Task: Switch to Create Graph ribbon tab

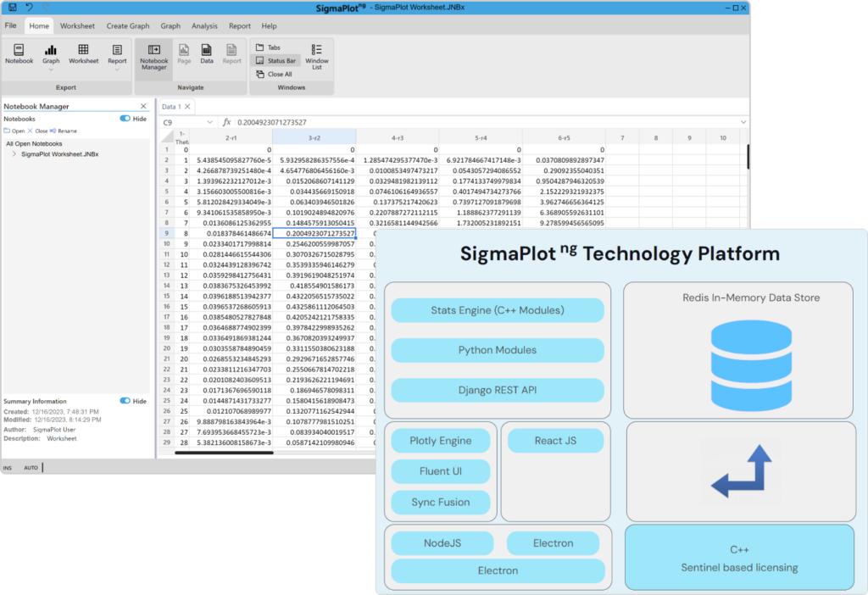Action: tap(128, 26)
